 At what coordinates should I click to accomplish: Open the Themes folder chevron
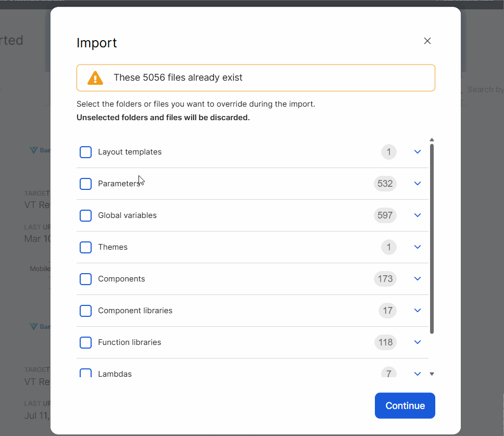click(x=417, y=247)
